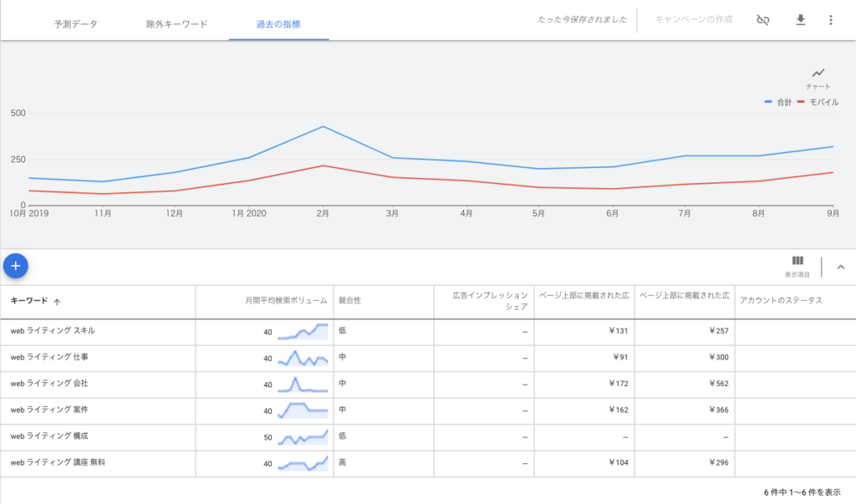Click the 高 competition cell
The width and height of the screenshot is (856, 504).
(x=342, y=462)
